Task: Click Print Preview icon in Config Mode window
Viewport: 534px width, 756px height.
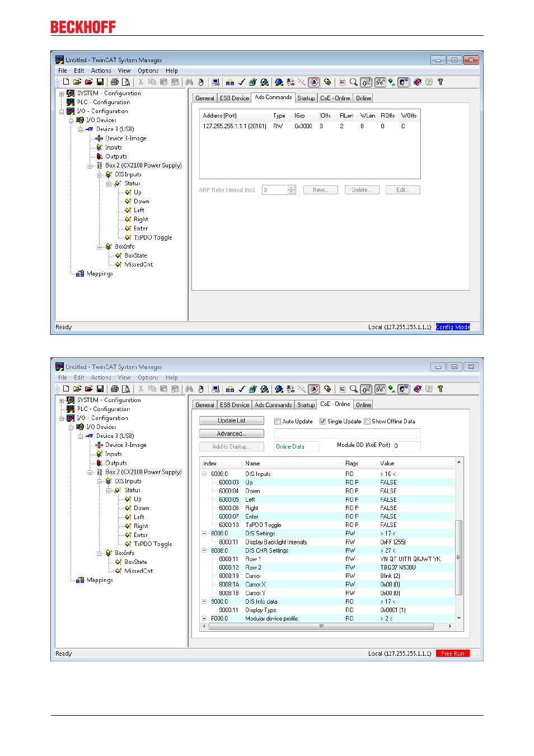Action: click(x=126, y=82)
